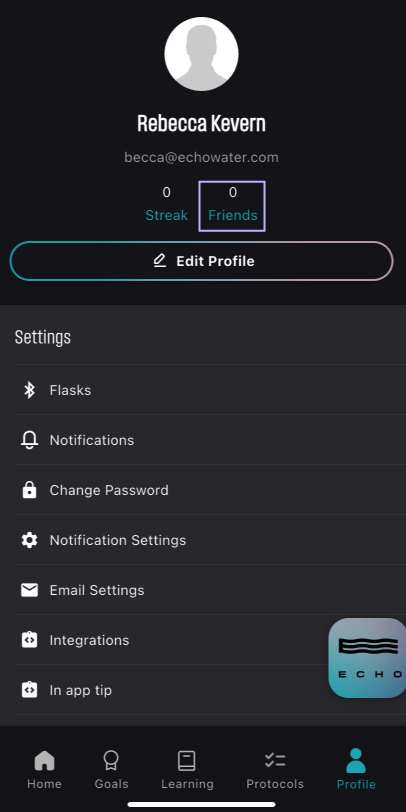The height and width of the screenshot is (812, 406).
Task: View the Streak count
Action: [166, 206]
